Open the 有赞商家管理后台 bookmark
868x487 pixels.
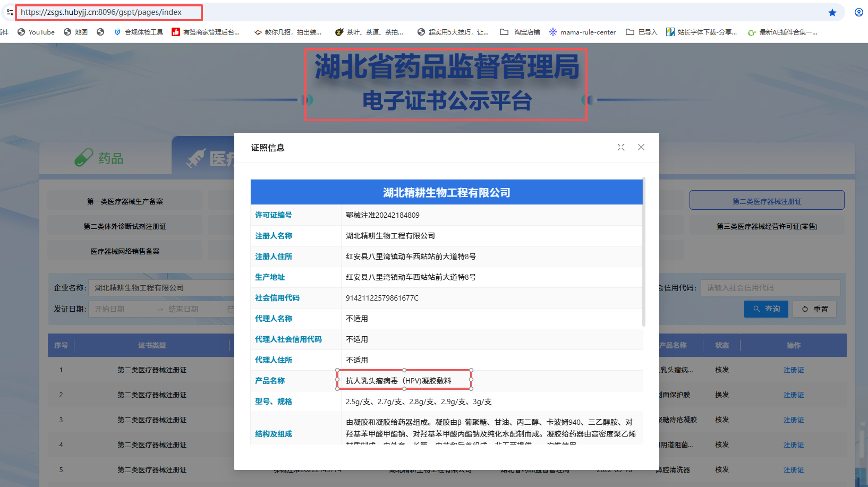pos(206,32)
